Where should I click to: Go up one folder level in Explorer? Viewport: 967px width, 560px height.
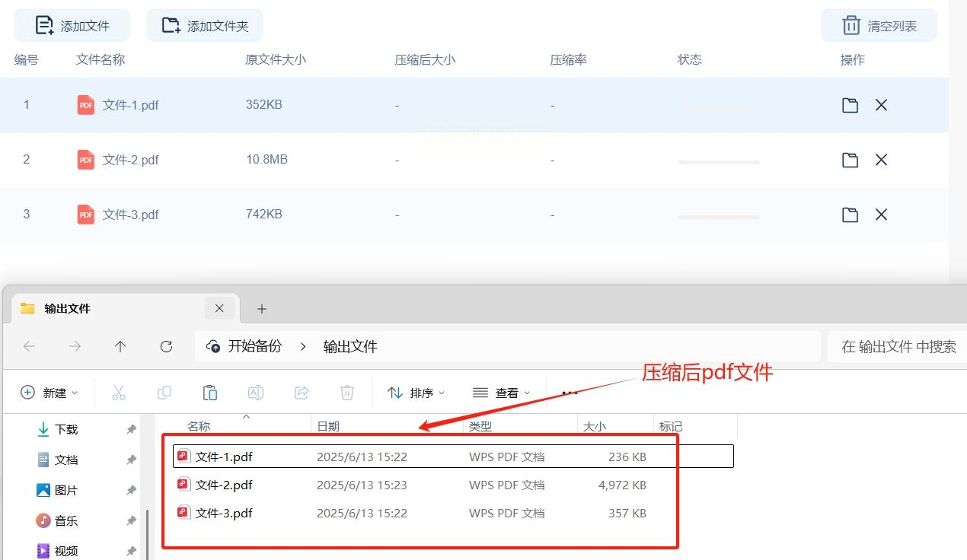120,346
